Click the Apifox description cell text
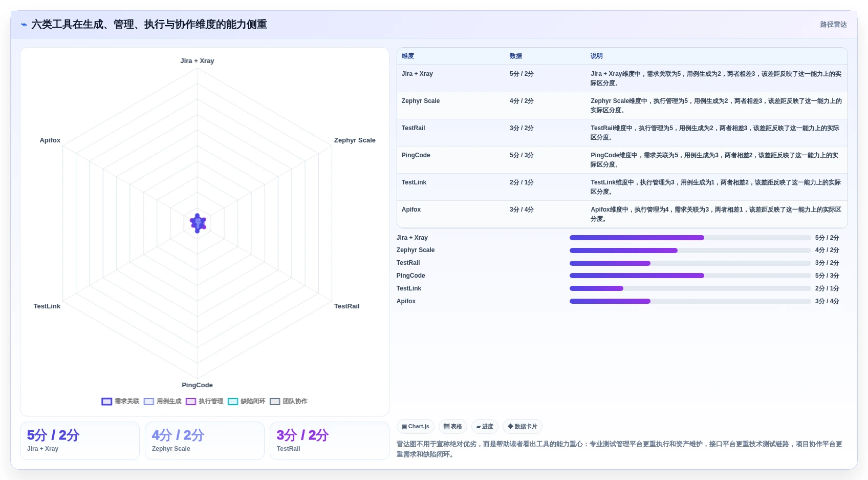This screenshot has width=868, height=480. pyautogui.click(x=716, y=214)
